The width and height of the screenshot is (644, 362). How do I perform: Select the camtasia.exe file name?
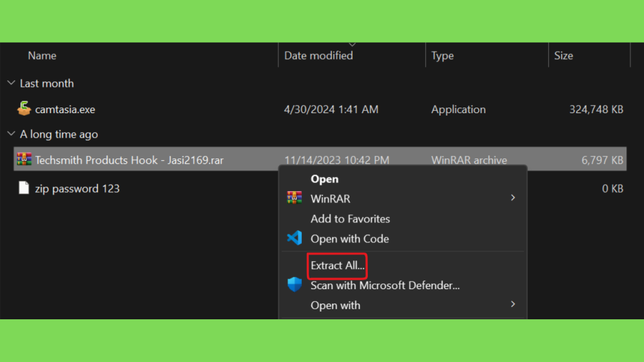click(65, 109)
